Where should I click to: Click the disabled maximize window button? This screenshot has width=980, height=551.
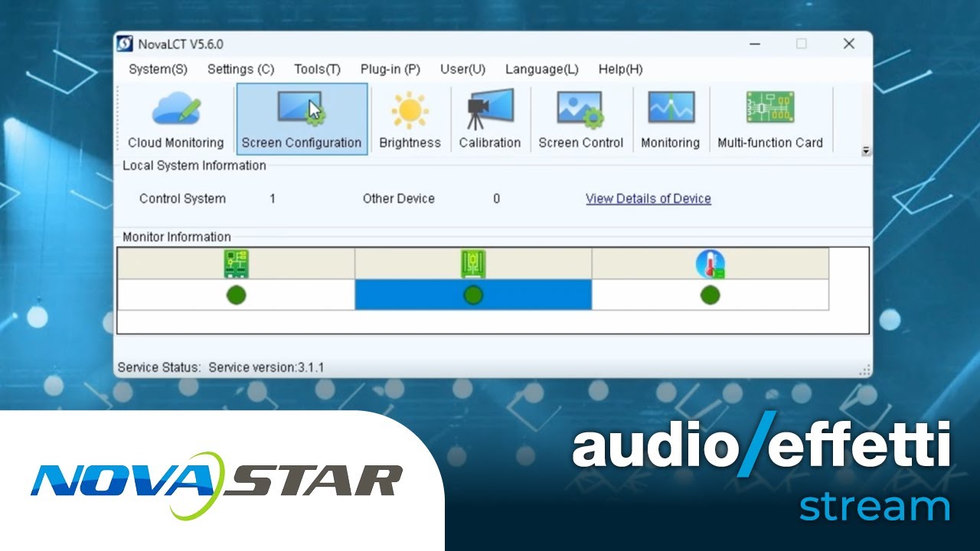pyautogui.click(x=801, y=44)
